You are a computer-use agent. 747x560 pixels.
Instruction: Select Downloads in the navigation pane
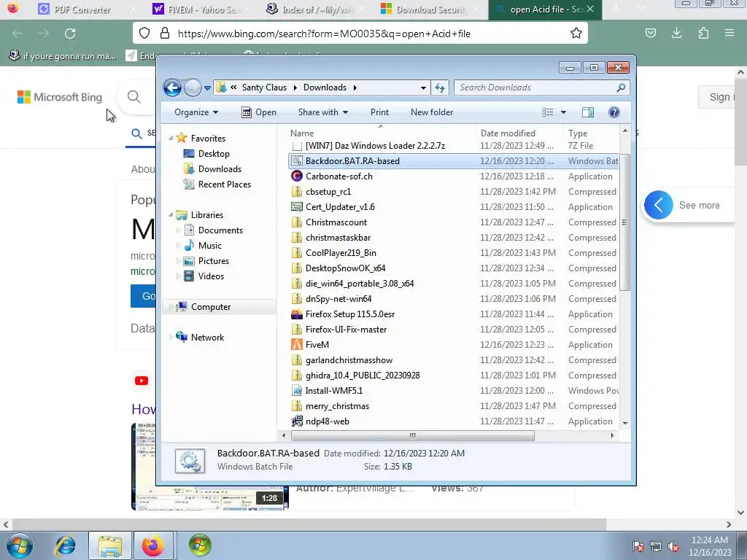tap(212, 169)
